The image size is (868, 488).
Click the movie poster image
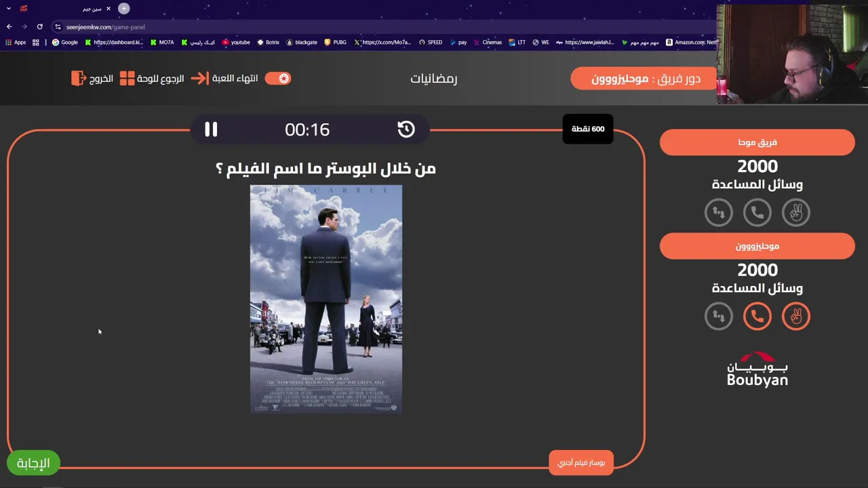click(x=326, y=298)
